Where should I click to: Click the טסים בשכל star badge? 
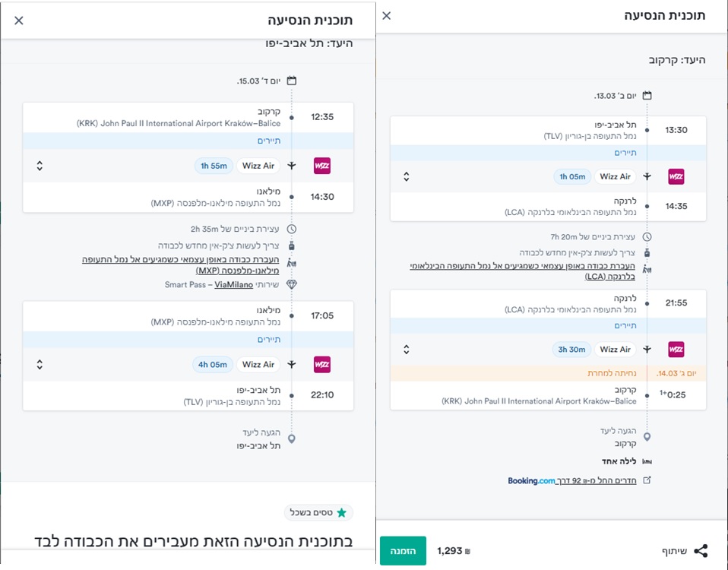318,513
